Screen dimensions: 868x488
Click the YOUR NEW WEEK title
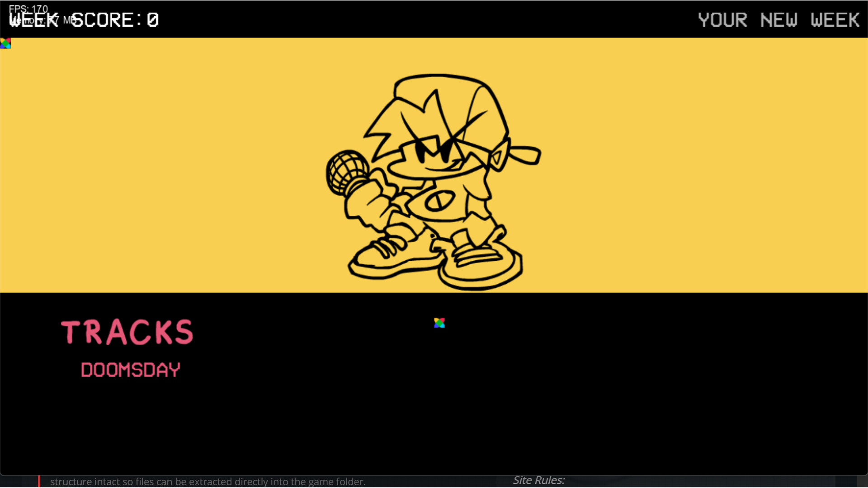coord(778,20)
